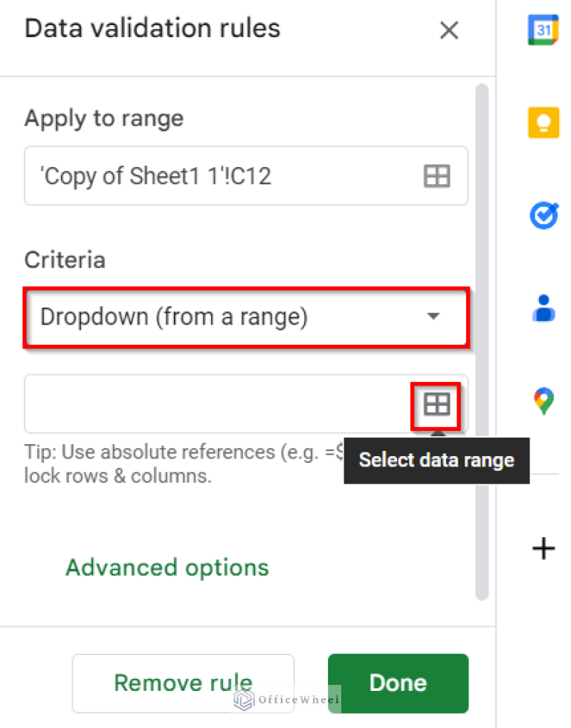Click the vertical scrollbar track
This screenshot has height=728, width=571.
pyautogui.click(x=481, y=297)
